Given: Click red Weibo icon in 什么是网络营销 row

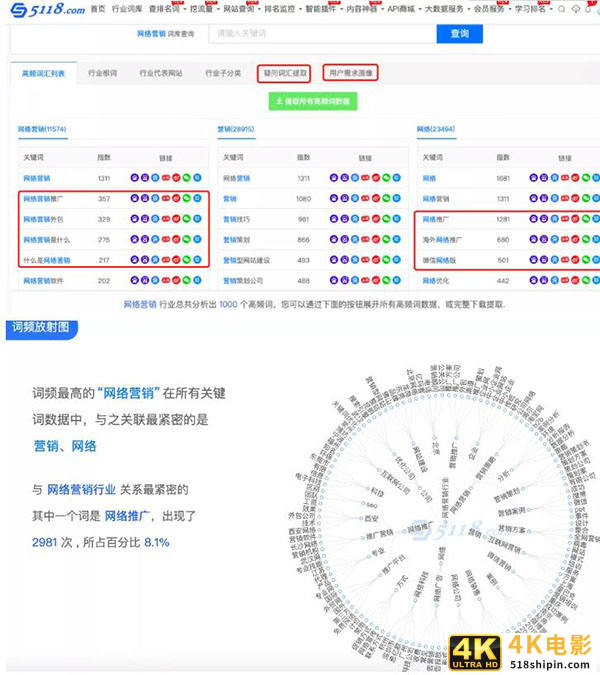Looking at the screenshot, I should [x=176, y=260].
